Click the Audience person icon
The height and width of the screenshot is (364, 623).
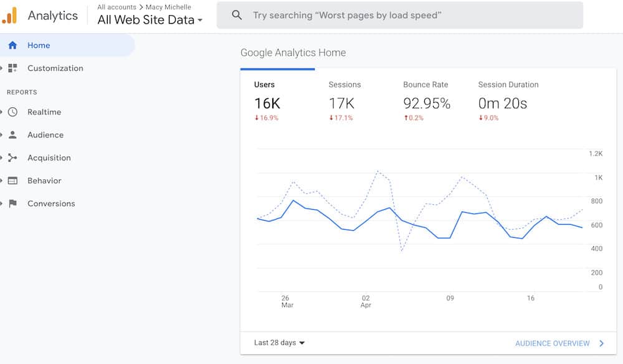point(12,135)
